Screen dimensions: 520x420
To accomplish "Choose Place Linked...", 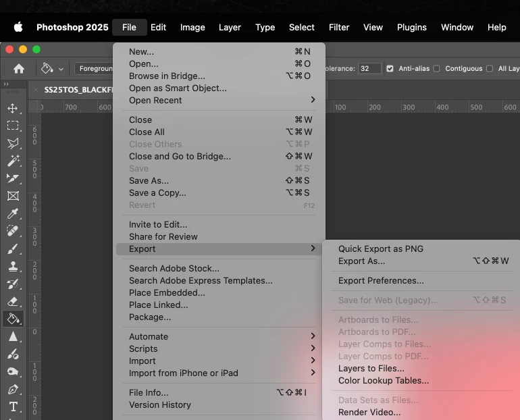I will point(219,305).
